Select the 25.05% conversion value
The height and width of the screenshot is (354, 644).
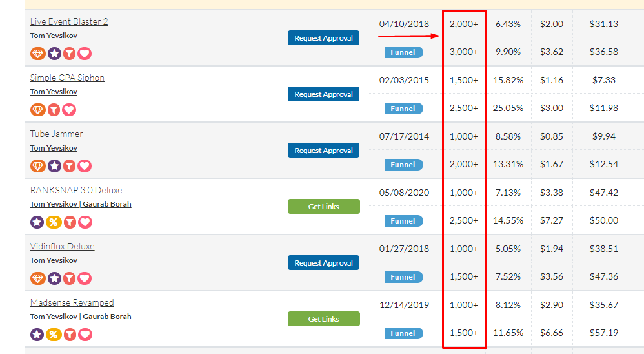[x=508, y=108]
